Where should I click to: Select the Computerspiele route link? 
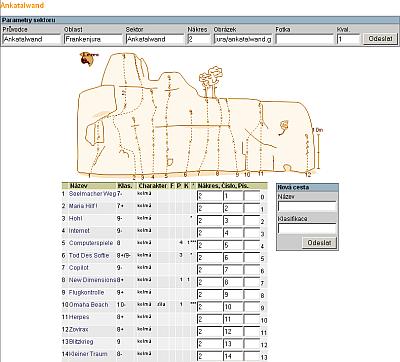click(x=91, y=243)
